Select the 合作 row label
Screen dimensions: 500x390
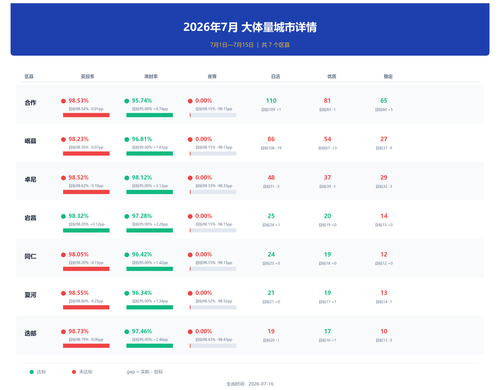tap(30, 103)
